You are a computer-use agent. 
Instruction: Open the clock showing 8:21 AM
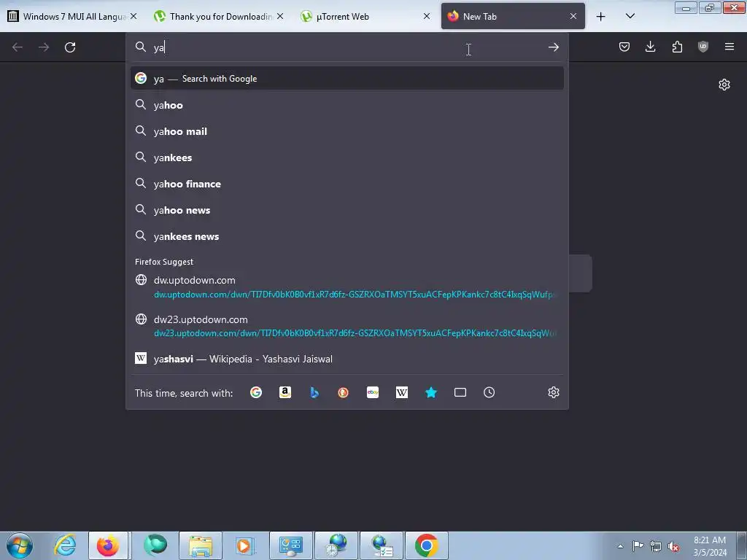[x=710, y=546]
